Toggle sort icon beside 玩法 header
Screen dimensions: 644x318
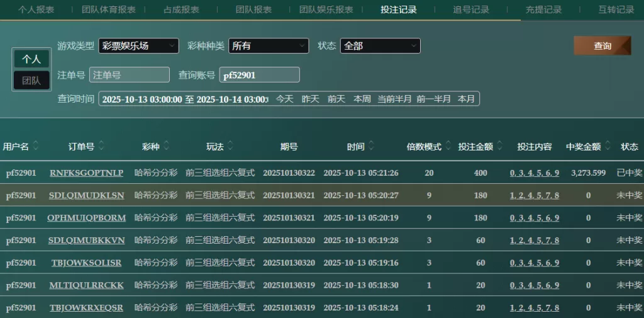(x=230, y=146)
